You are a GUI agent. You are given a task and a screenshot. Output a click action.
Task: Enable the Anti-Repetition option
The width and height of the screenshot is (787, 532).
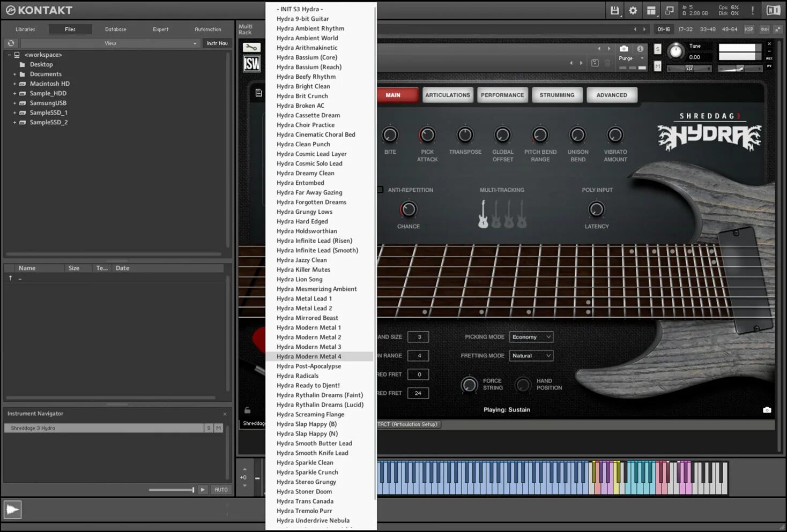[x=380, y=189]
